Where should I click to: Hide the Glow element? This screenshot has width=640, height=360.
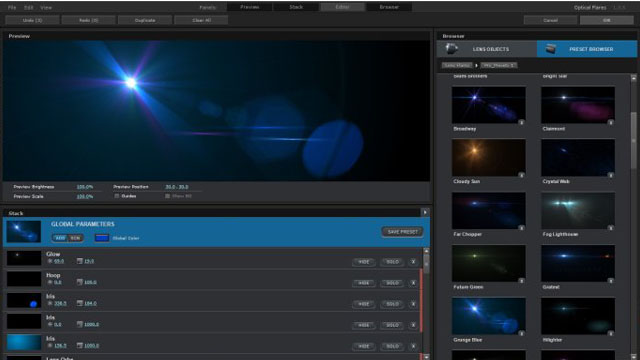(364, 262)
